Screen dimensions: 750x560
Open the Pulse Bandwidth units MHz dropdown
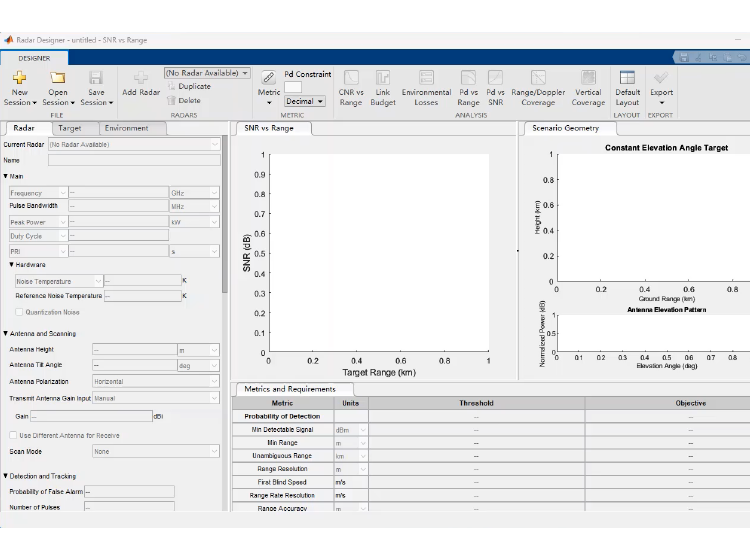[194, 207]
